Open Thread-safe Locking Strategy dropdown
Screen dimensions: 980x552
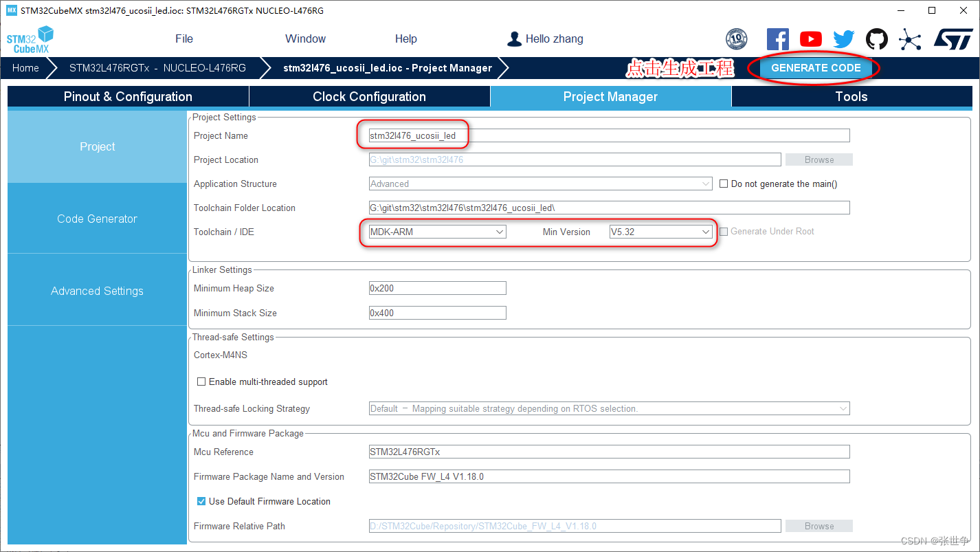(610, 408)
